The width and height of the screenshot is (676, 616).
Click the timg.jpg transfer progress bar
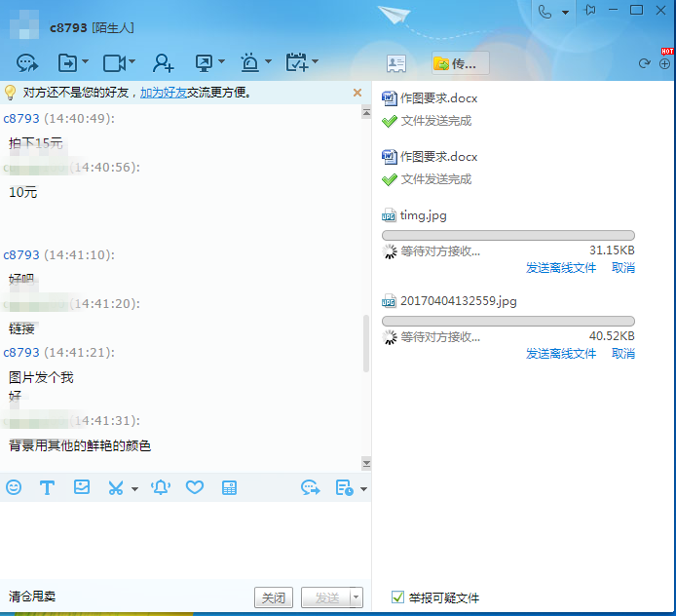pyautogui.click(x=507, y=235)
